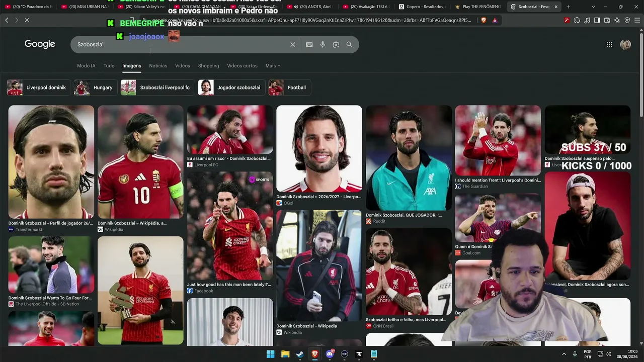Open 'Wants To Go Four' SB Nation image
Image resolution: width=644 pixels, height=362 pixels.
click(51, 265)
